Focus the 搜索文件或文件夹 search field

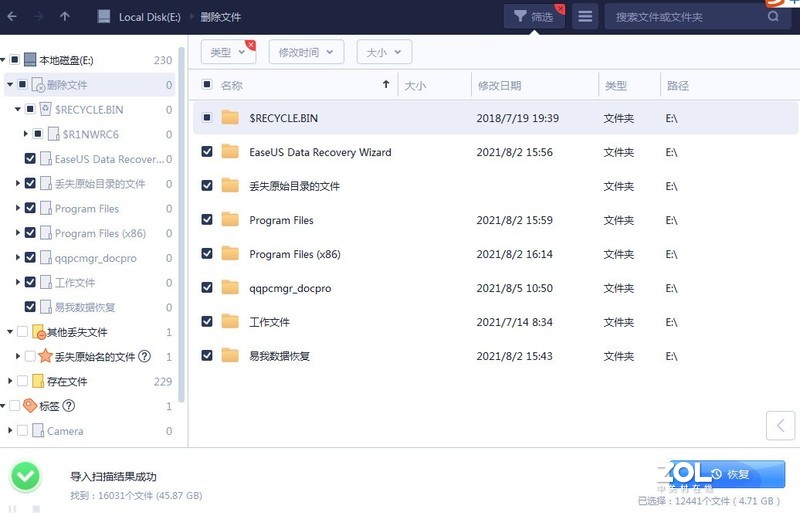[697, 17]
